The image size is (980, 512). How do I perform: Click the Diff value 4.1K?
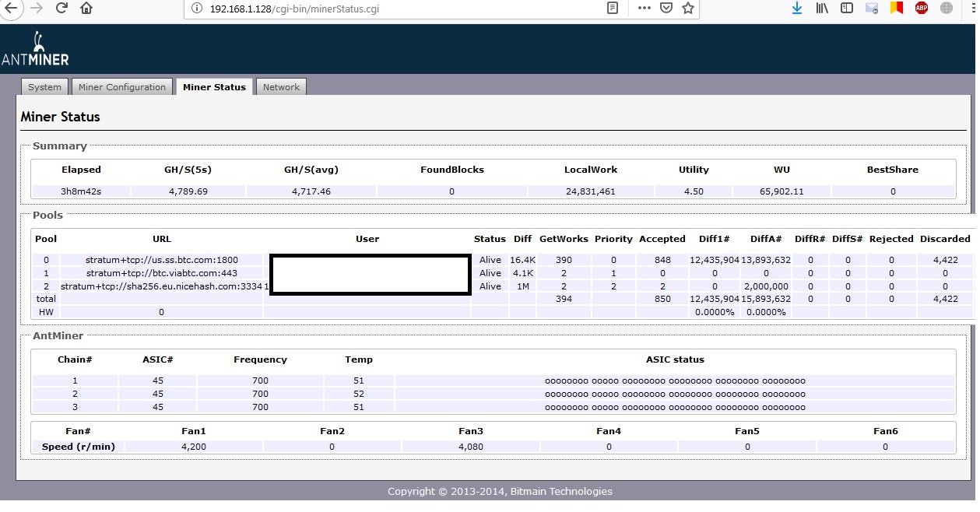tap(522, 273)
